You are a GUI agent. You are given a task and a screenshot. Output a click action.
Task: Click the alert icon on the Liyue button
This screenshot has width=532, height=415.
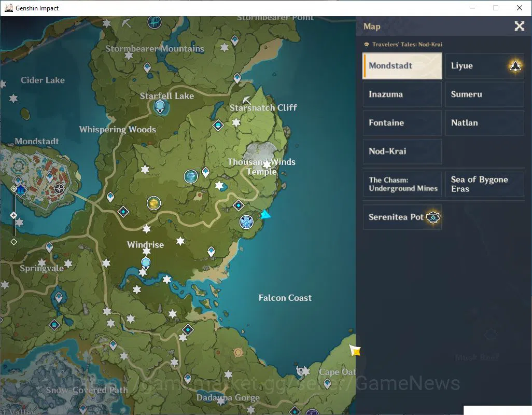(515, 65)
